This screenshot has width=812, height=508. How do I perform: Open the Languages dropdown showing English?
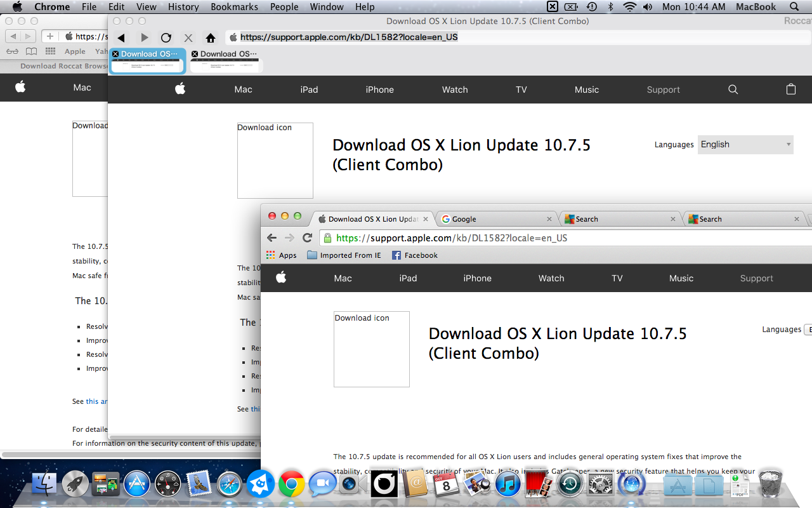745,144
